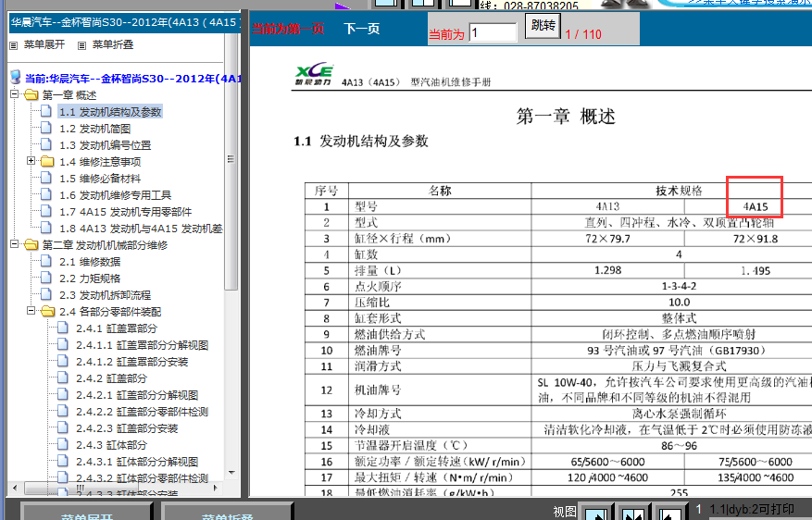Open tree item 2.4.1.2 缸盖罩部分安装
The image size is (812, 520).
(x=132, y=362)
